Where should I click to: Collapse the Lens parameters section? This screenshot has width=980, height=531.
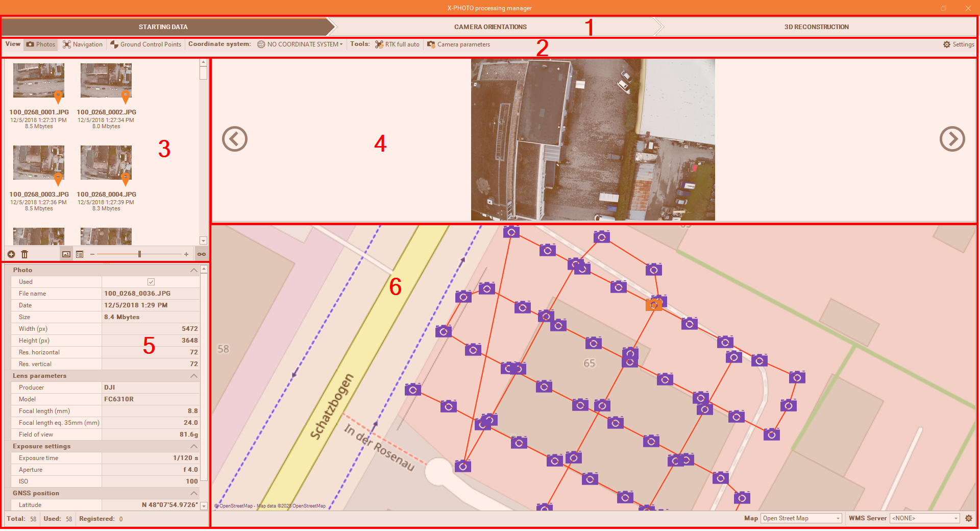coord(194,376)
